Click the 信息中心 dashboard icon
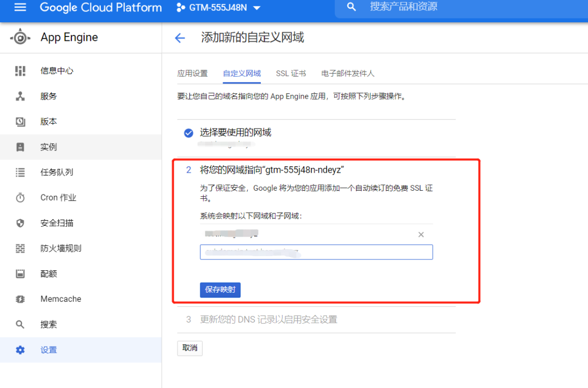 20,71
